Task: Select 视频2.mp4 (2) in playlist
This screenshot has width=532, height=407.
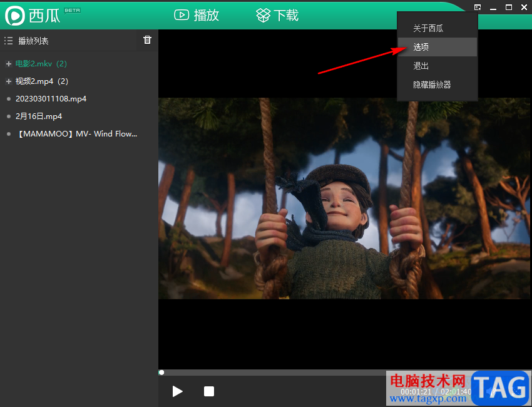Action: pos(42,81)
